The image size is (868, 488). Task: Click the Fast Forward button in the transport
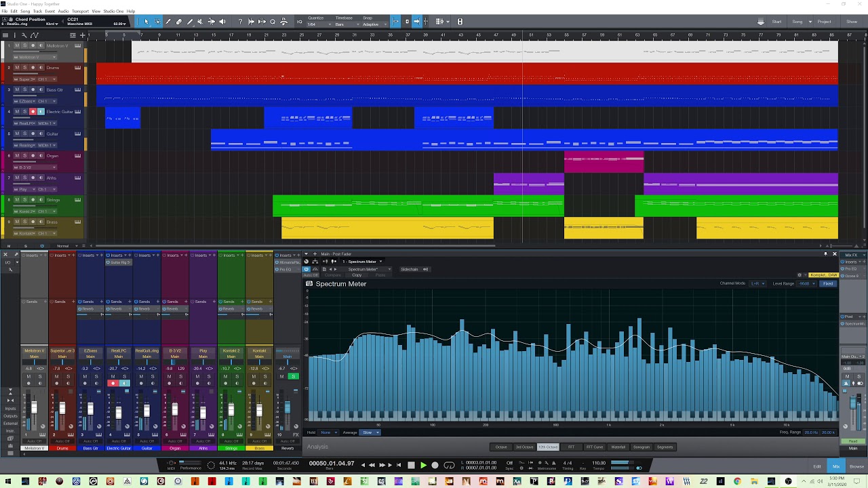[382, 465]
